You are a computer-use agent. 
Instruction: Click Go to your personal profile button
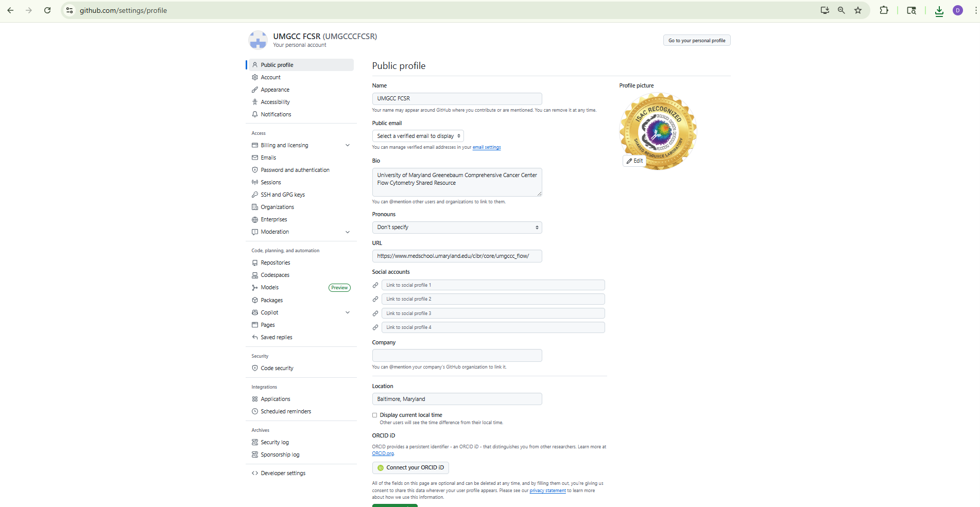(x=696, y=41)
